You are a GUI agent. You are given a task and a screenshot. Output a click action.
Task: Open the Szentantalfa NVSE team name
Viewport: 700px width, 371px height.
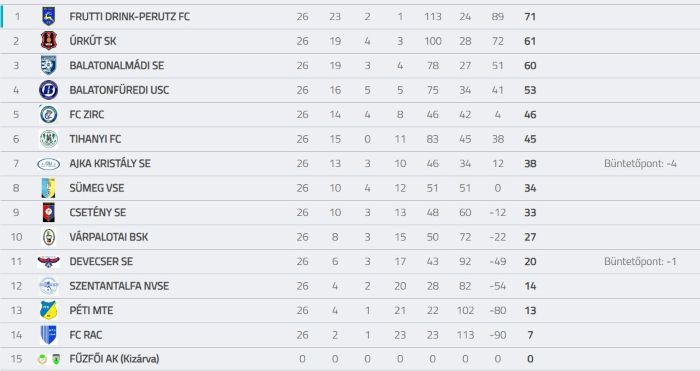point(119,286)
